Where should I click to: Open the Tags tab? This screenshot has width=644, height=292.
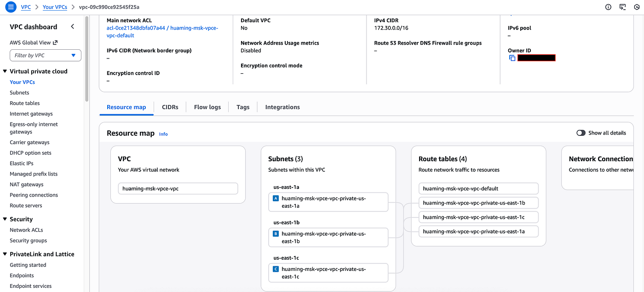pos(243,107)
